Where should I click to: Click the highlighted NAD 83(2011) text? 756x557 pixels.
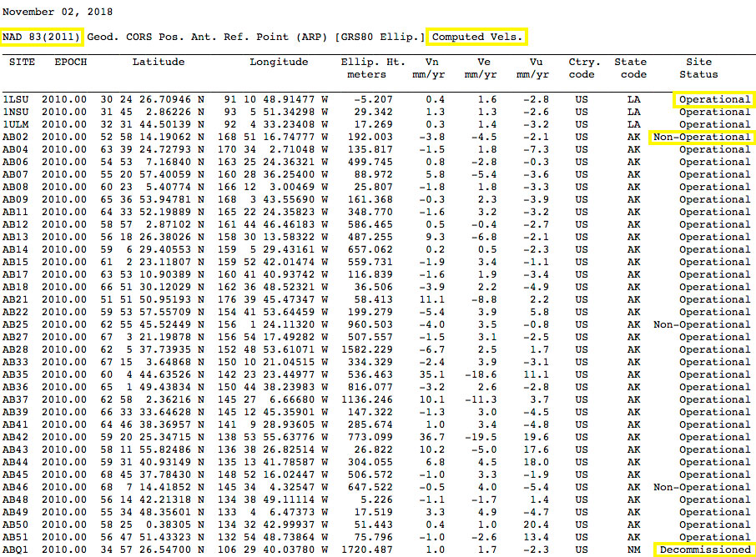[x=43, y=37]
